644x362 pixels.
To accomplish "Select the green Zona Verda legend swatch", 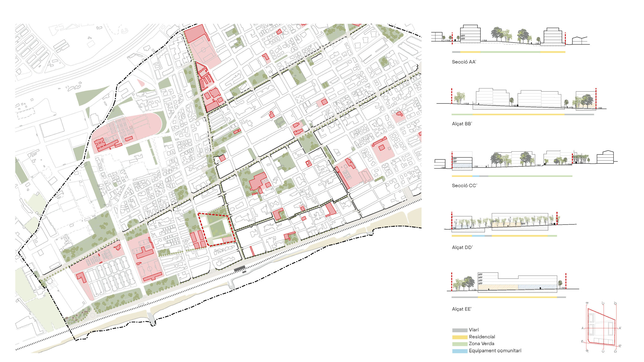I will click(x=460, y=344).
